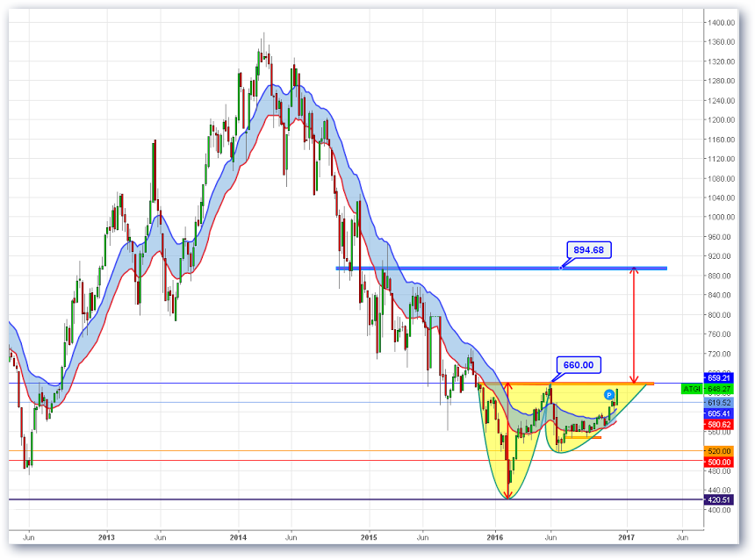Click the 2017 time axis label

(x=627, y=537)
